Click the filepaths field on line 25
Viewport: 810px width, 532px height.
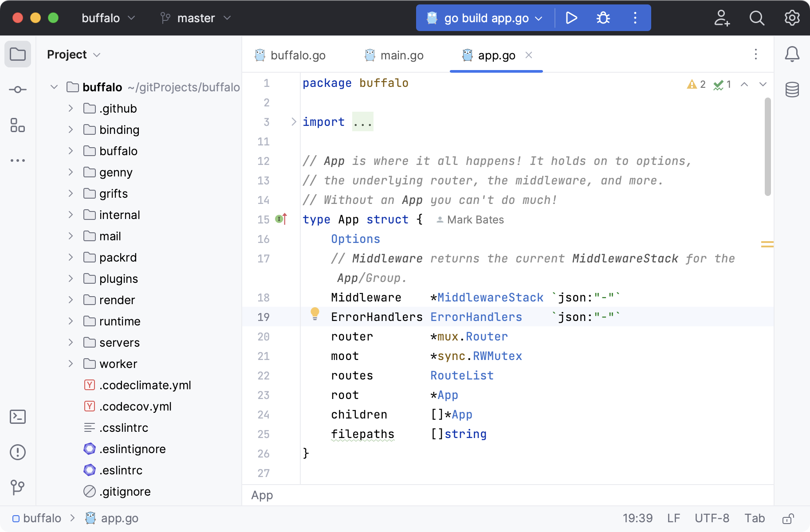(362, 434)
